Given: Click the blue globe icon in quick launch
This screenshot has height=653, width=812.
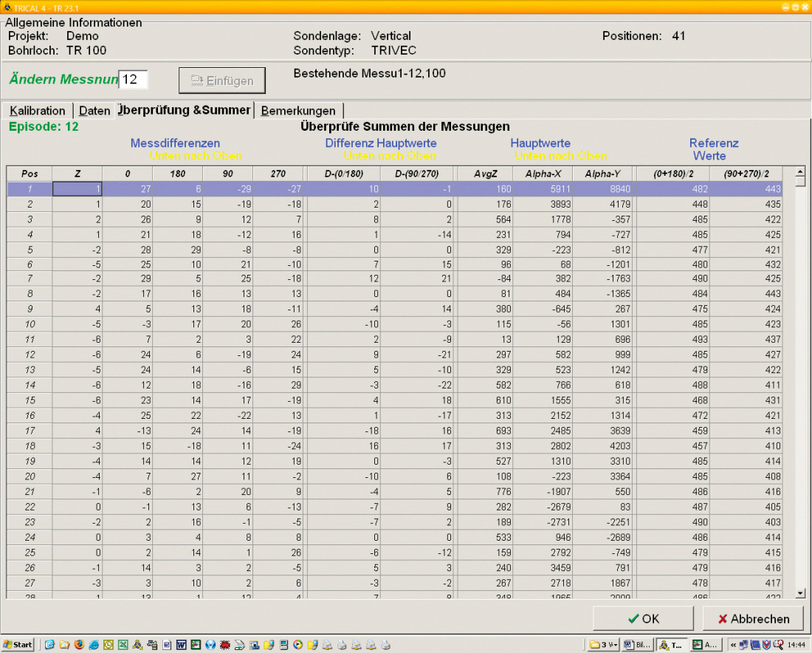Looking at the screenshot, I should [x=210, y=645].
